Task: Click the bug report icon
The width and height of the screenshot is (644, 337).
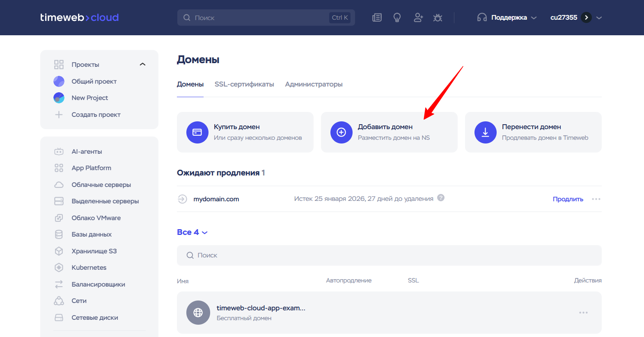Action: [x=438, y=18]
